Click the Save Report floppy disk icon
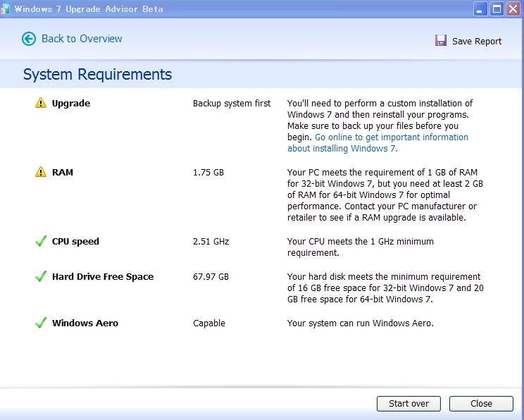The height and width of the screenshot is (420, 524). point(441,41)
